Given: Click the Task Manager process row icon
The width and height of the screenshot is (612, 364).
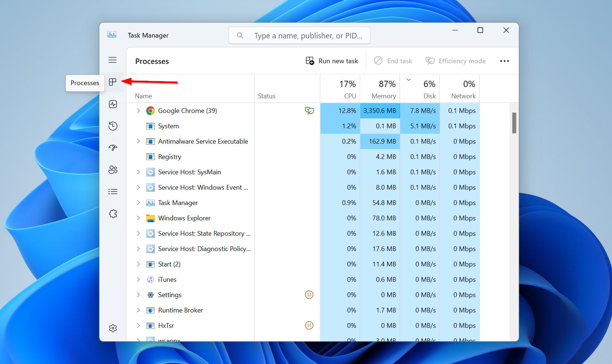Looking at the screenshot, I should (150, 203).
